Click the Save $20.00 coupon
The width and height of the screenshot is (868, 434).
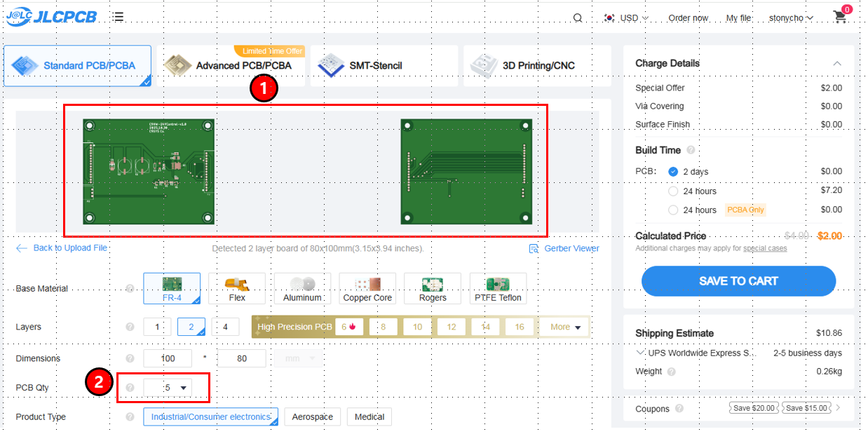click(754, 408)
